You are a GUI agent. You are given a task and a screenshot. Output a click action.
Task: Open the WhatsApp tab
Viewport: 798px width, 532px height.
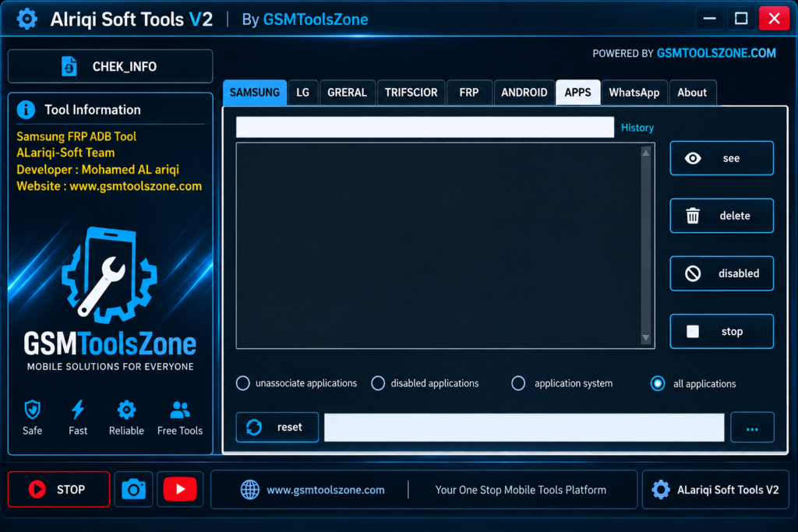coord(634,93)
